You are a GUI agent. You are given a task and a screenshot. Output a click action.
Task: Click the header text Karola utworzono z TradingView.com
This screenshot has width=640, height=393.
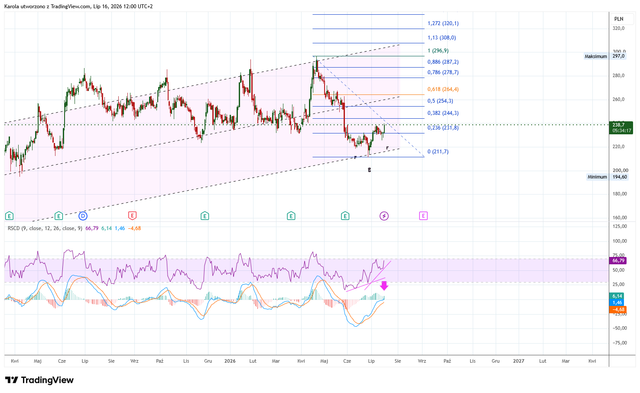[x=47, y=6]
